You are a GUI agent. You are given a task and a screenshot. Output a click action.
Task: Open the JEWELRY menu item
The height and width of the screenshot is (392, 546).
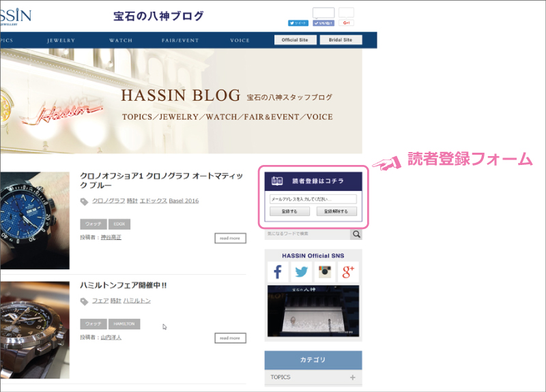click(x=61, y=40)
